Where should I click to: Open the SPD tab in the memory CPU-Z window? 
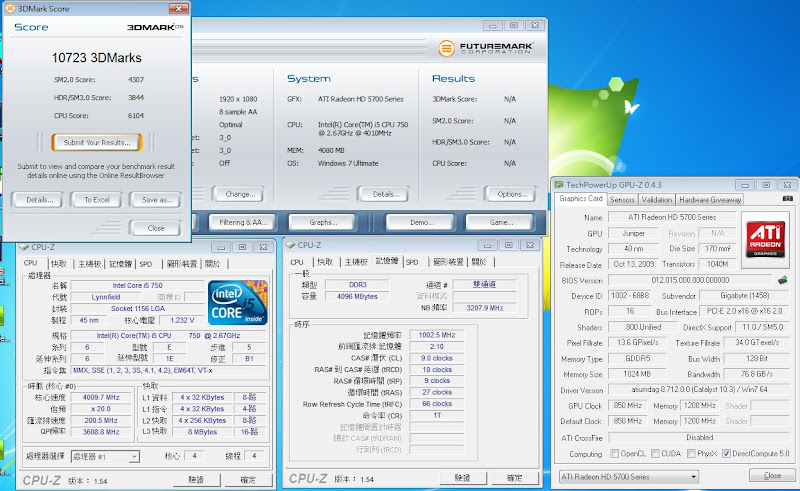(x=412, y=262)
